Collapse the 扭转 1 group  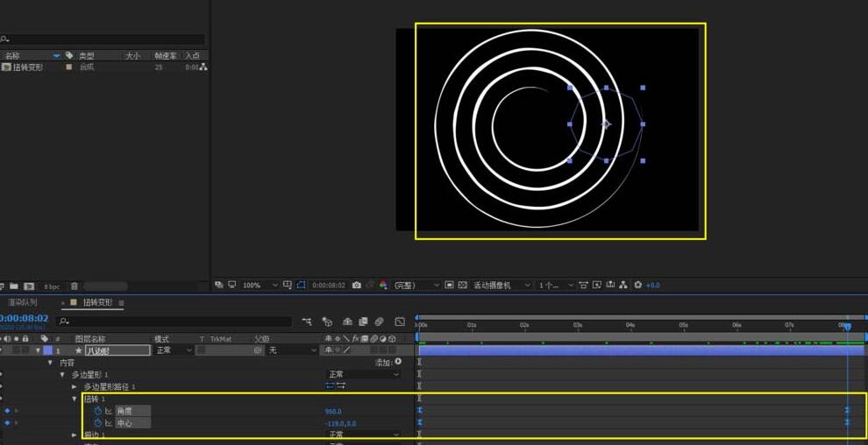point(75,399)
